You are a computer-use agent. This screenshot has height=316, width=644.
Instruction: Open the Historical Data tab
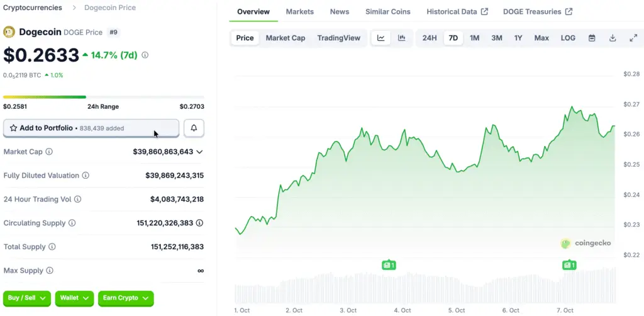(457, 11)
